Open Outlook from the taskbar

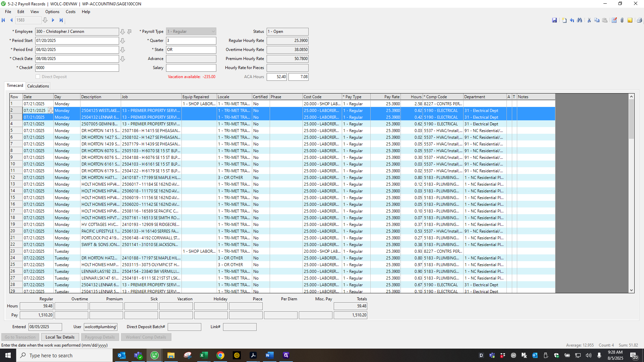point(122,355)
